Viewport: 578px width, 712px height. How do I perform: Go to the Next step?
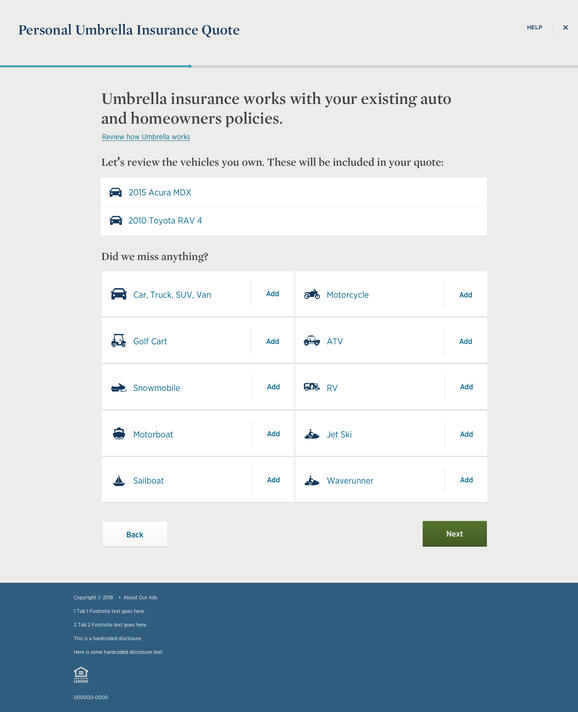pyautogui.click(x=454, y=534)
